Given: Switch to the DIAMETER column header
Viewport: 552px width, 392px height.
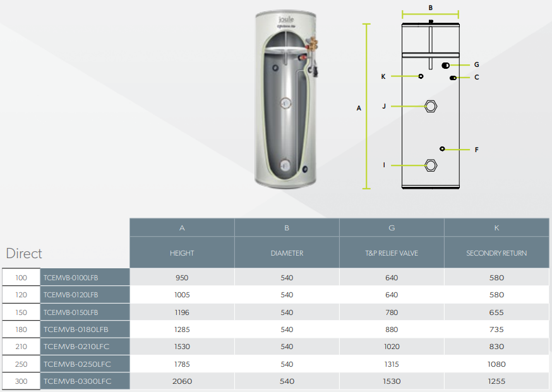Looking at the screenshot, I should (287, 252).
